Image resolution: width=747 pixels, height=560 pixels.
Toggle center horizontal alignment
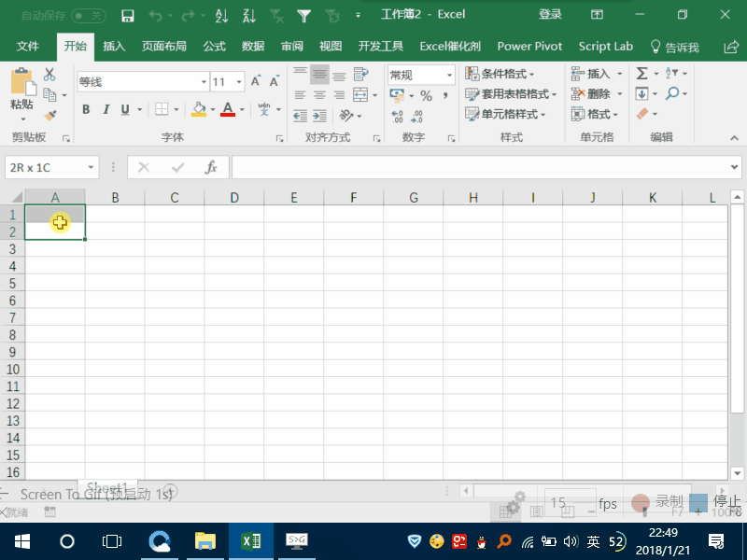click(x=319, y=95)
